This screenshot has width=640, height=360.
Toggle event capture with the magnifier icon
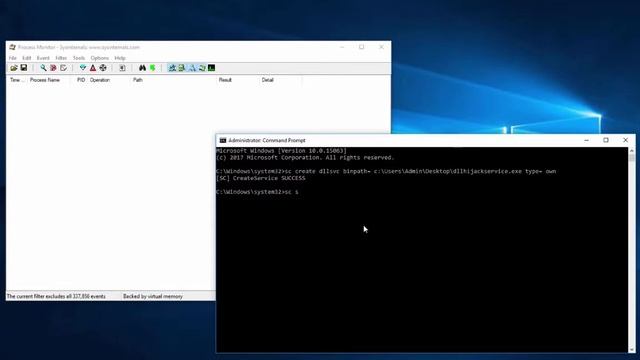43,68
